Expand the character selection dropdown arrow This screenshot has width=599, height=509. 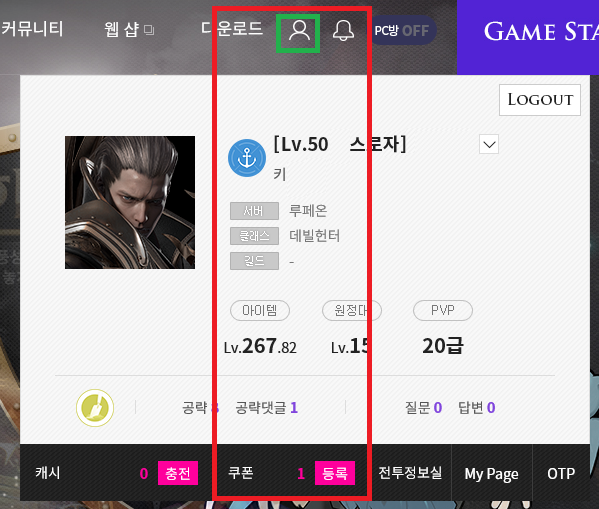click(489, 144)
